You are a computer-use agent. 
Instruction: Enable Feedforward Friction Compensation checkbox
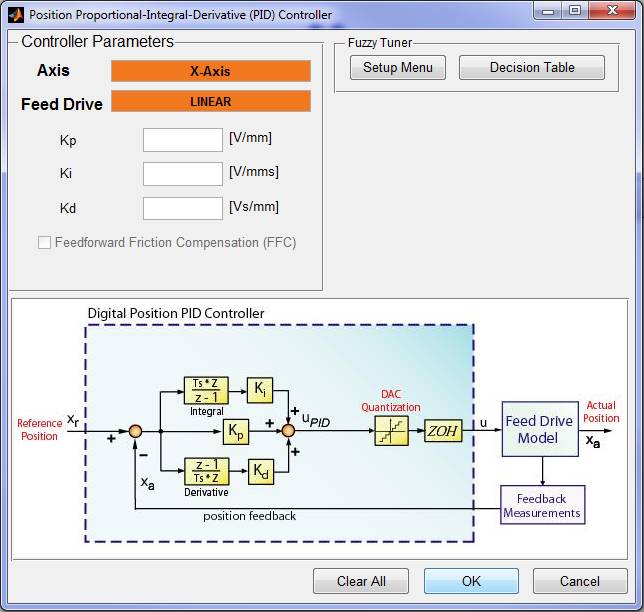pyautogui.click(x=44, y=242)
